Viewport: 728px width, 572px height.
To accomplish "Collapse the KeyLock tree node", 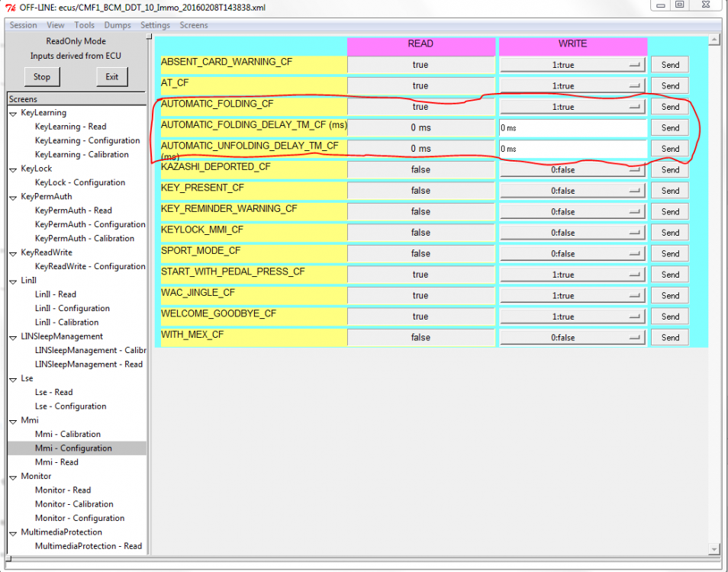I will (13, 169).
